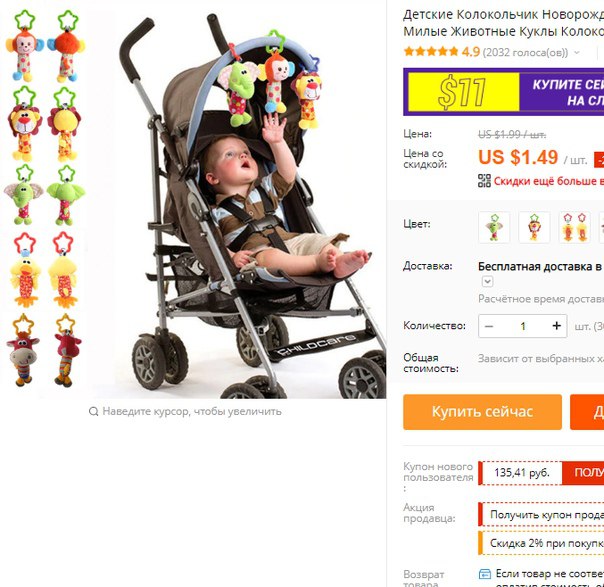Click the Купить сейчас button

482,412
